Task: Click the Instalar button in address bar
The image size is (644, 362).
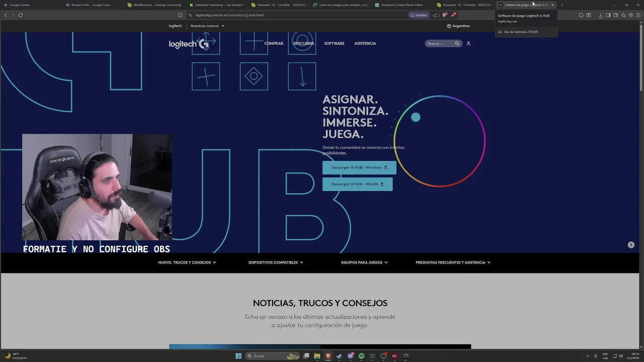Action: (419, 15)
